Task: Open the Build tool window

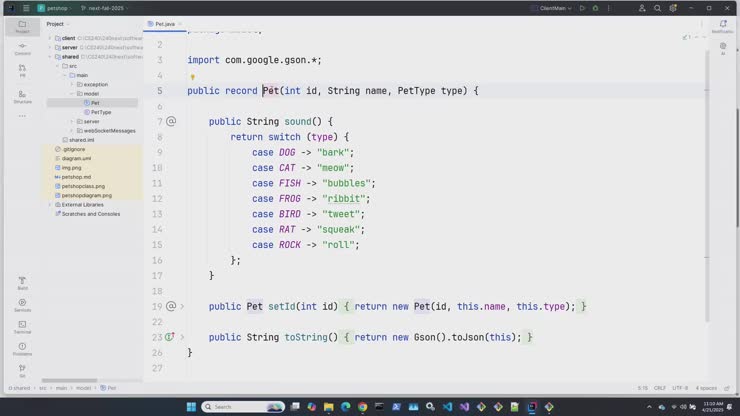Action: 22,283
